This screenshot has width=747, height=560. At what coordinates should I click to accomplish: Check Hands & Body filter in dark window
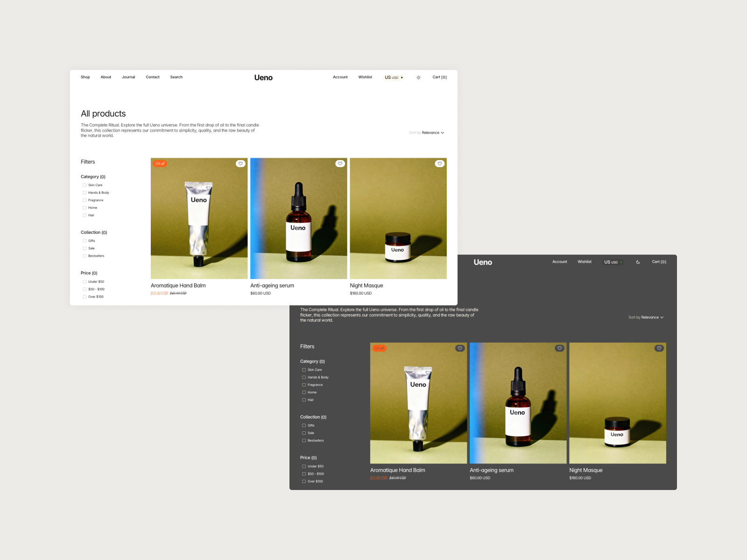pyautogui.click(x=304, y=378)
